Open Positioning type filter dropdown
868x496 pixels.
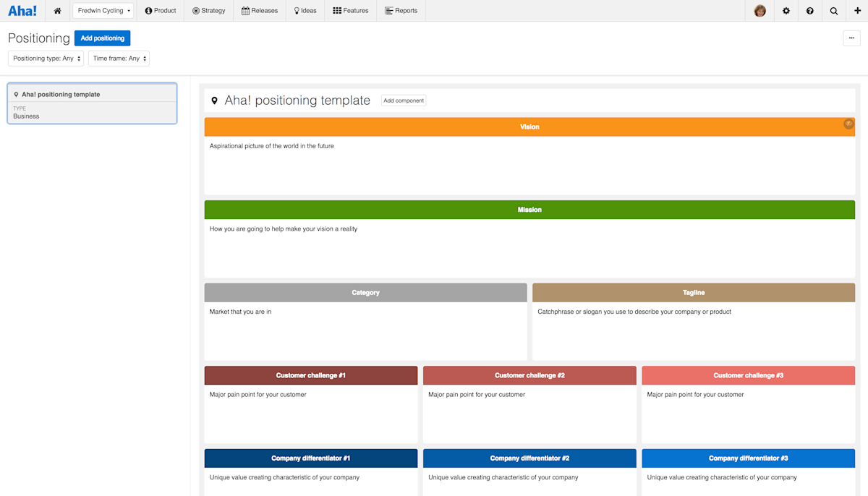46,59
